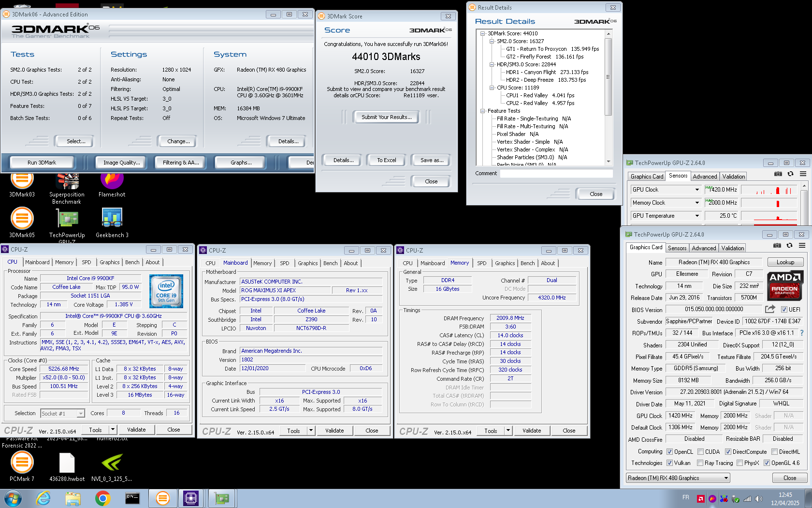Screen dimensions: 812x508
Task: Click the Result Details vertical scrollbar
Action: [609, 97]
